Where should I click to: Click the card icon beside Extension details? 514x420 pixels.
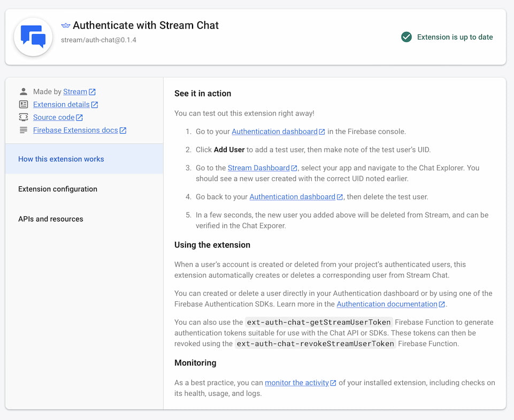[x=24, y=104]
